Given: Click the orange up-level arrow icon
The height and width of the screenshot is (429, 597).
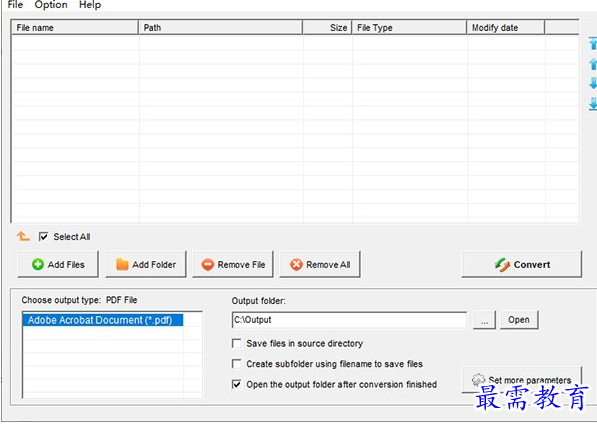Looking at the screenshot, I should [x=23, y=236].
